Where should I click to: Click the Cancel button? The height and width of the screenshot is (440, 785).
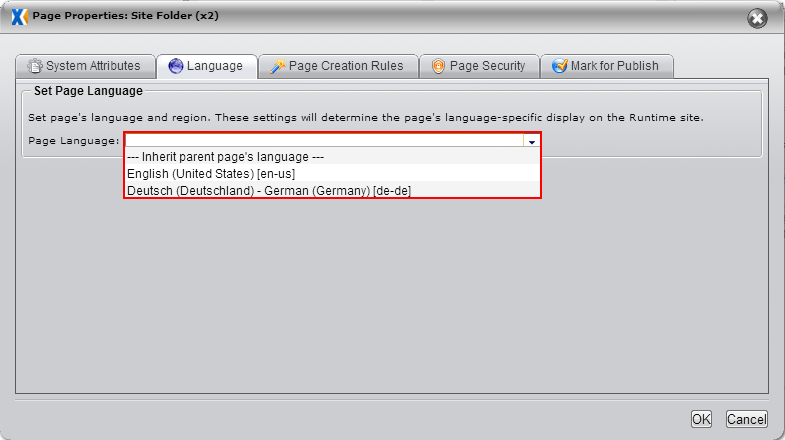tap(746, 419)
